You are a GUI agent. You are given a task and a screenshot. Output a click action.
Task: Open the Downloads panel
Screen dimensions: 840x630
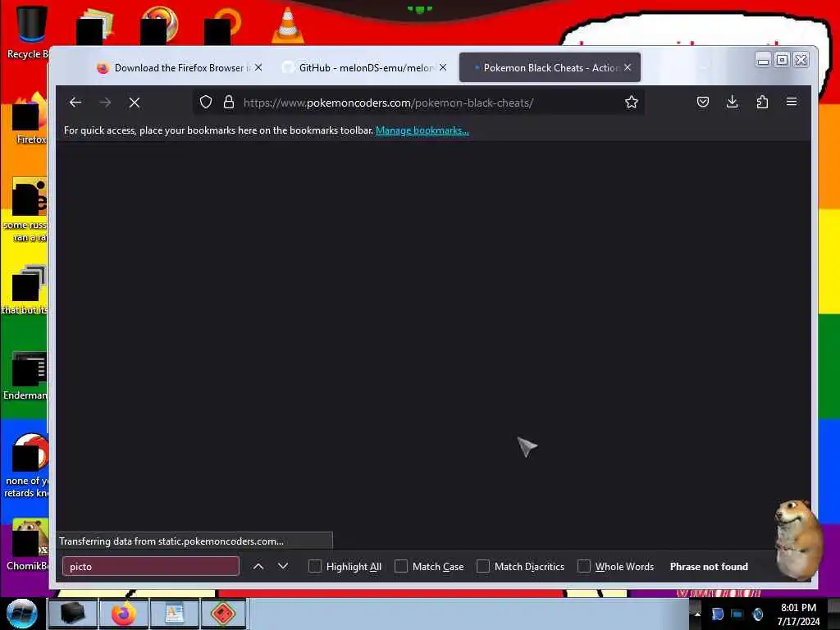pos(733,102)
